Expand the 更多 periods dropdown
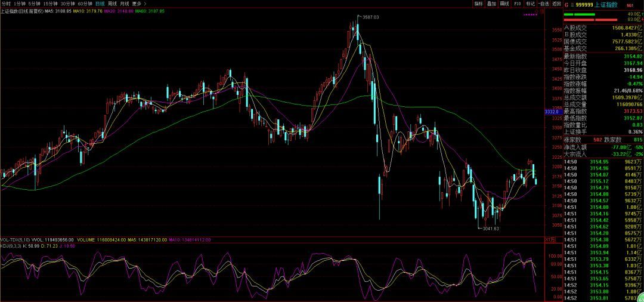Image resolution: width=644 pixels, height=302 pixels. (x=137, y=4)
